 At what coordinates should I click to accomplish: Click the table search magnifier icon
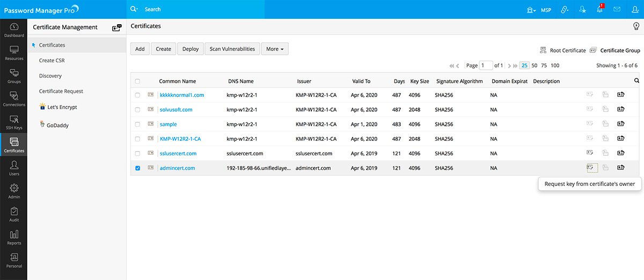636,81
